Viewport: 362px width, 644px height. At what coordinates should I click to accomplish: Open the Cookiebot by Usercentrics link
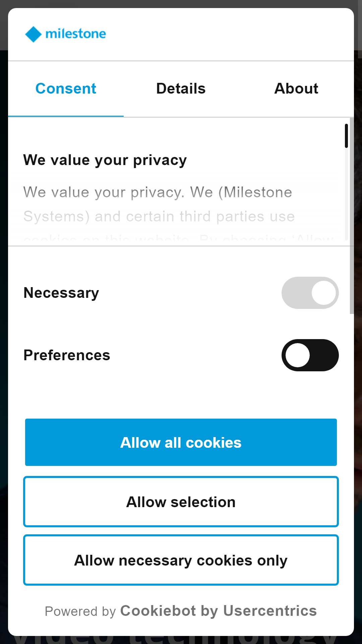[219, 611]
